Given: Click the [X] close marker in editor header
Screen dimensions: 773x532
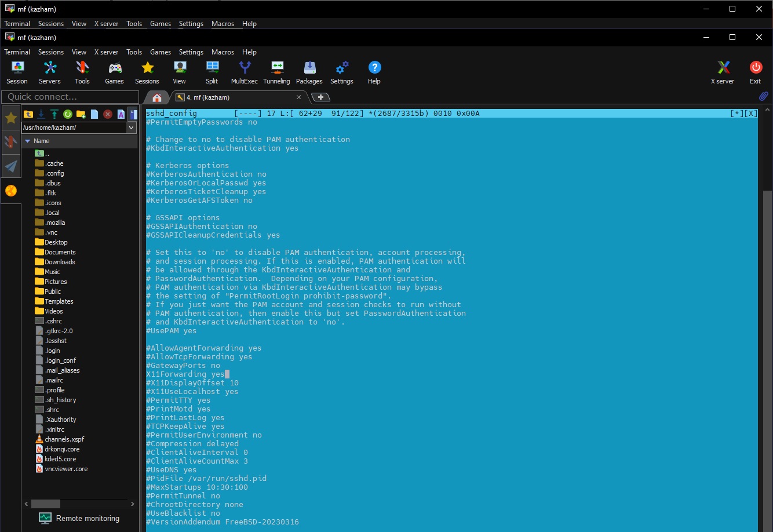Looking at the screenshot, I should pos(751,114).
